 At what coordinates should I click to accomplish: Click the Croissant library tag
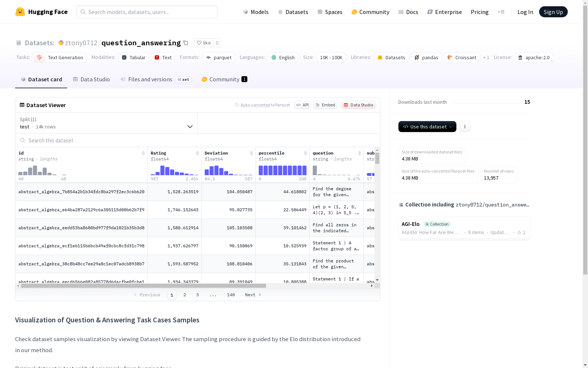pyautogui.click(x=462, y=57)
